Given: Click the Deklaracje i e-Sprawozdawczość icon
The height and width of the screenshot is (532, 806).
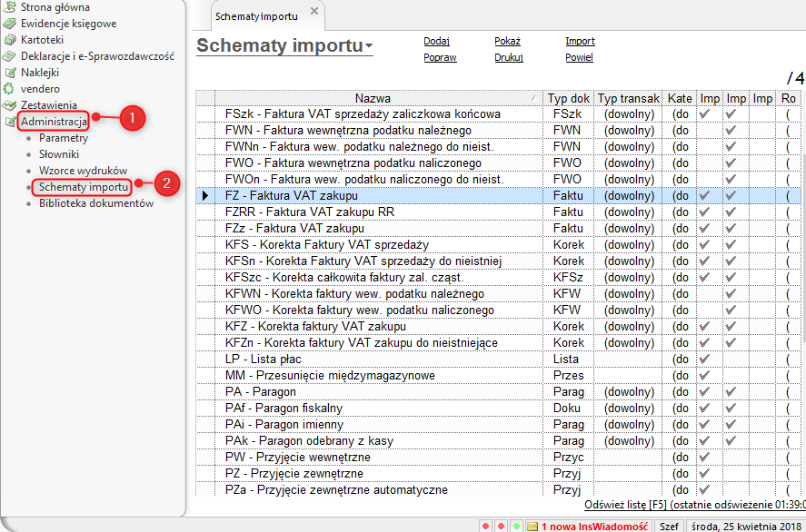Looking at the screenshot, I should 10,56.
